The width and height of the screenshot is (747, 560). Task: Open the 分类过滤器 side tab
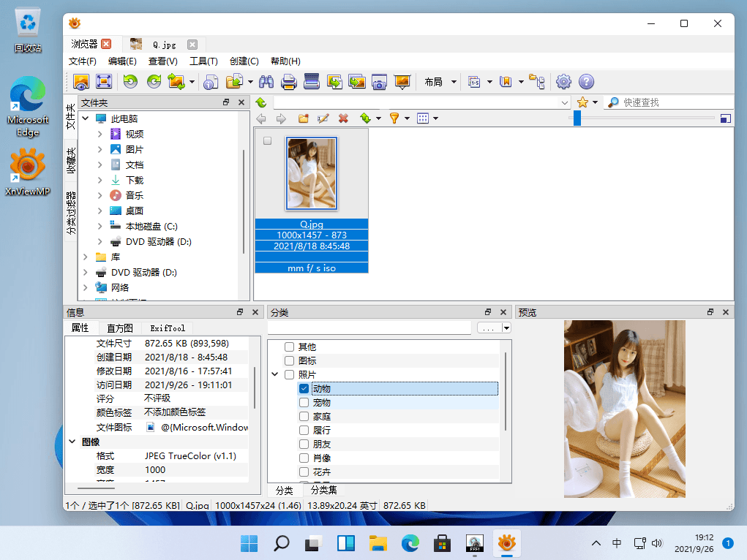click(70, 213)
